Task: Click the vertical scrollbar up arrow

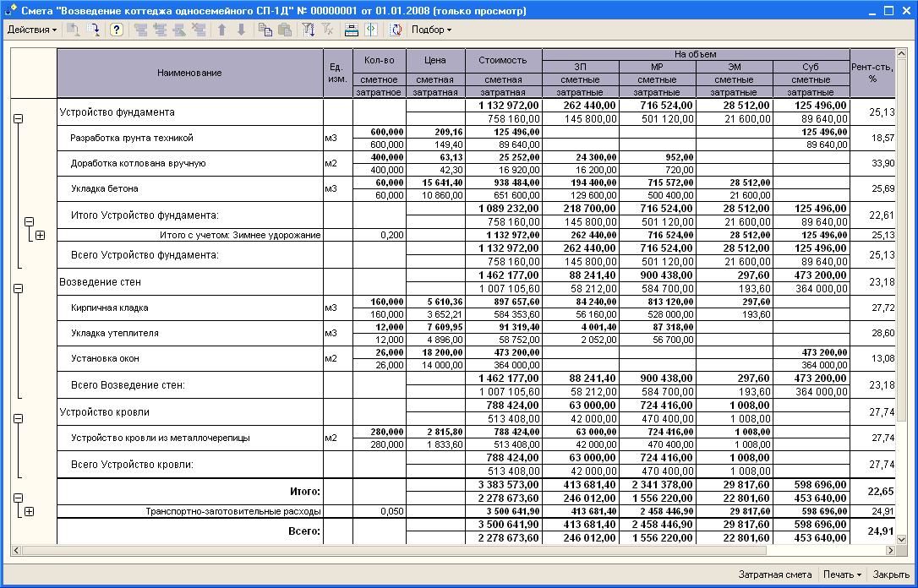Action: [x=901, y=54]
